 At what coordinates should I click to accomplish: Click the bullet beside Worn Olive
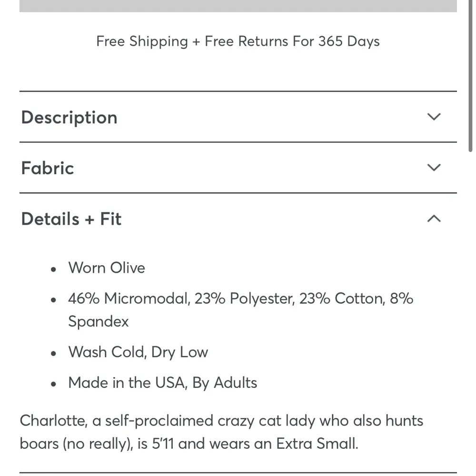(x=54, y=269)
